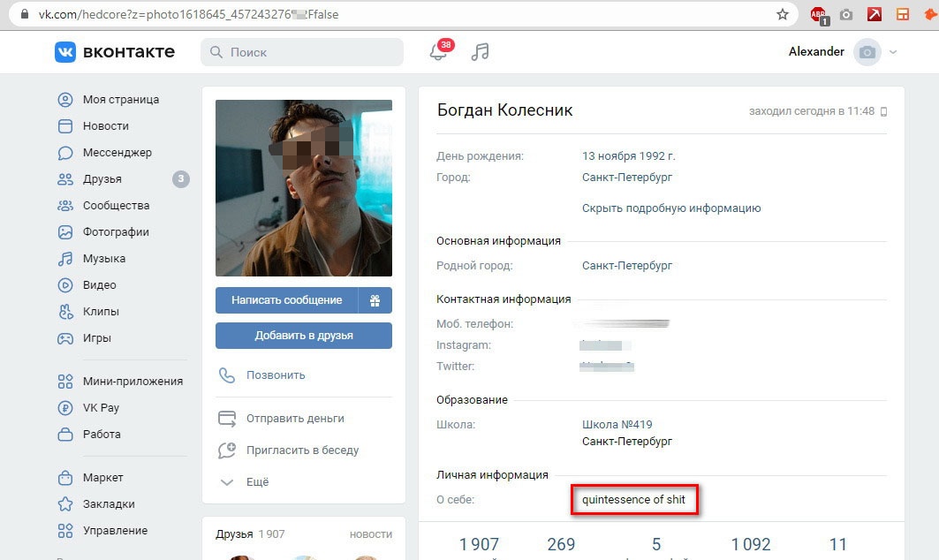
Task: Click Добавить в друзья button
Action: click(304, 336)
